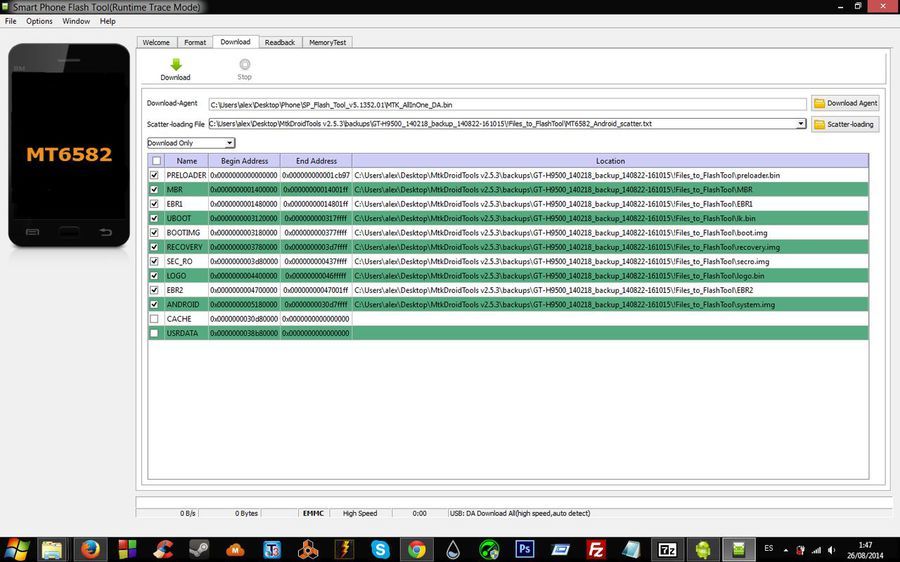Uncheck the LOGO checkbox
The image size is (900, 562).
[x=154, y=276]
